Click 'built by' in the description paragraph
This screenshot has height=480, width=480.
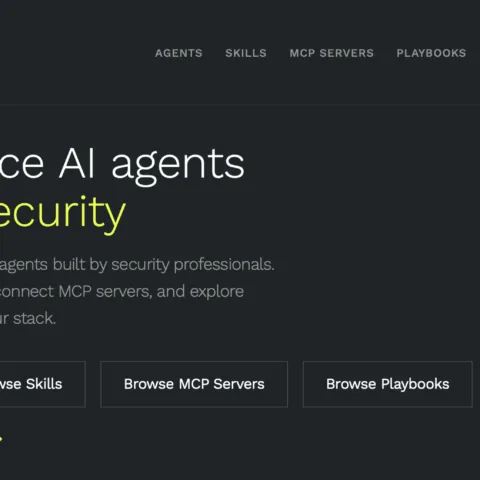[80, 265]
